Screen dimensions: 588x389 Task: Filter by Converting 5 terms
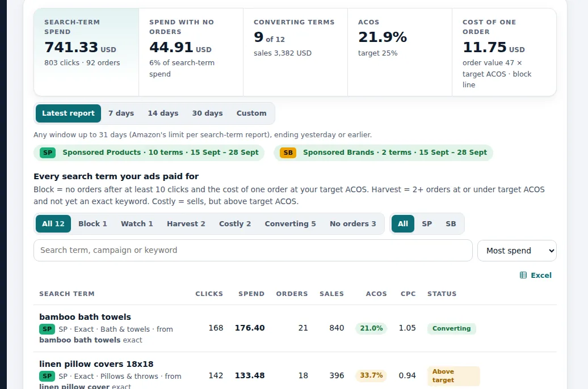click(290, 224)
